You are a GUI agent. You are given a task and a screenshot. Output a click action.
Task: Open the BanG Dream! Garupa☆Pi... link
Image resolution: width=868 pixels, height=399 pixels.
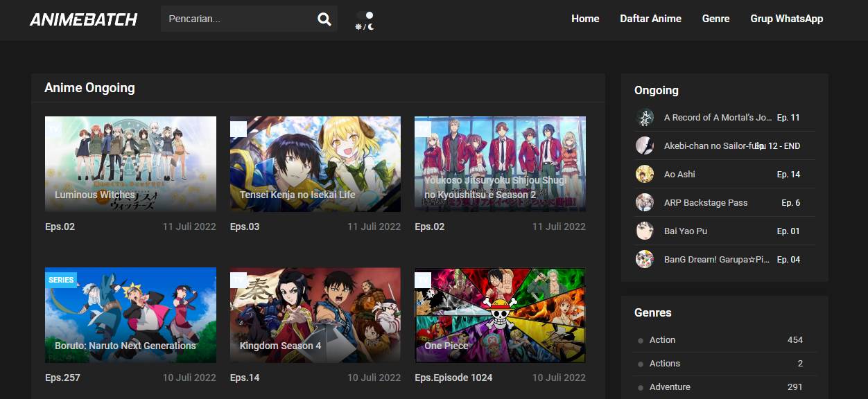[x=717, y=259]
